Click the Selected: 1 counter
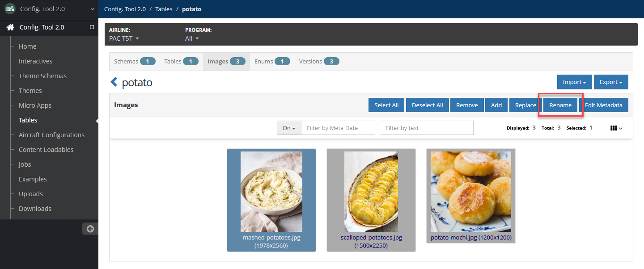Viewport: 644px width, 269px height. (579, 128)
